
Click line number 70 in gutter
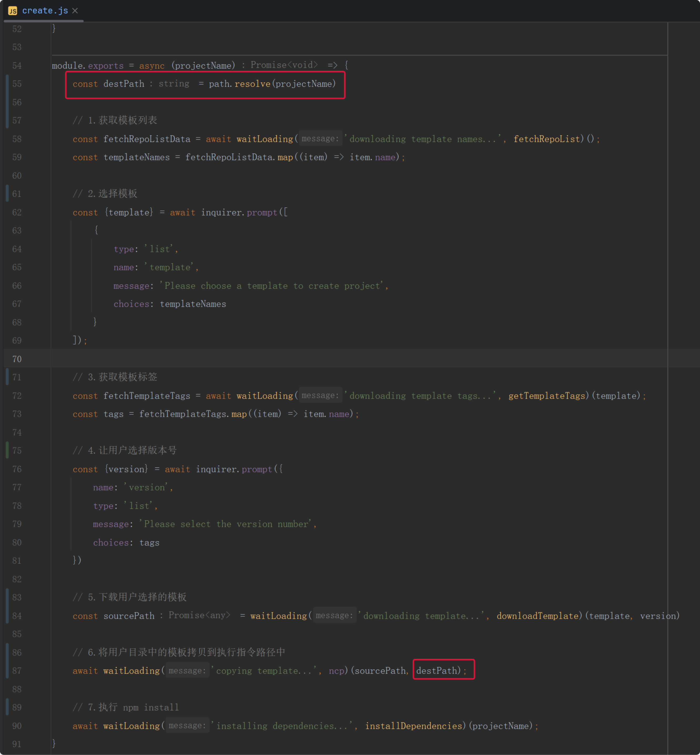(x=17, y=359)
